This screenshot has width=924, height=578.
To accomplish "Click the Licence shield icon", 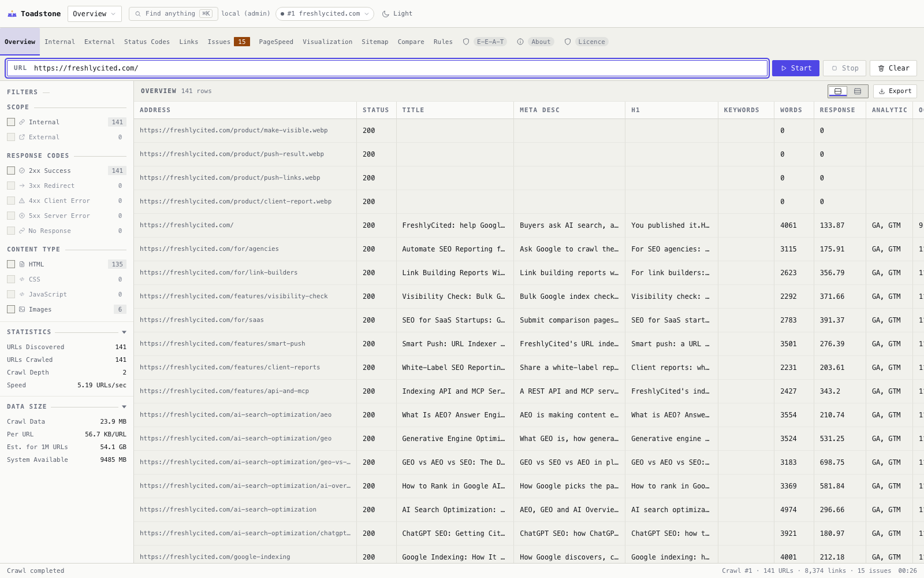I will (568, 42).
